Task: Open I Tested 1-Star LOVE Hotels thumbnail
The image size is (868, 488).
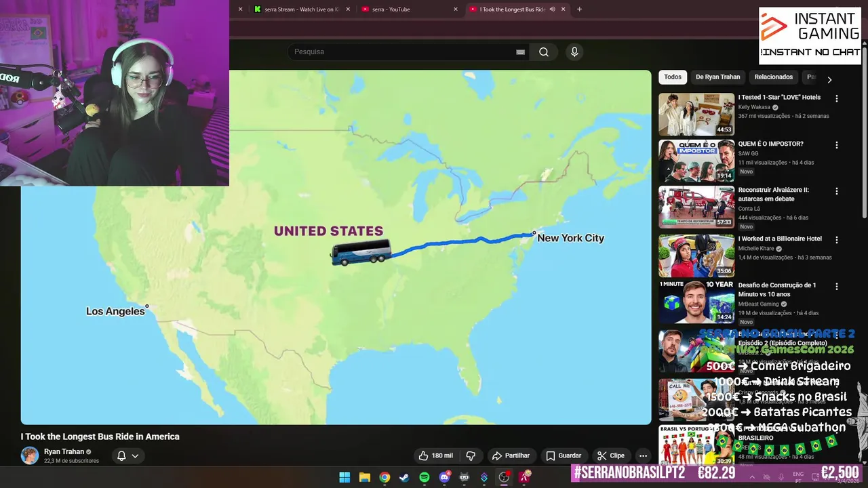Action: (696, 115)
